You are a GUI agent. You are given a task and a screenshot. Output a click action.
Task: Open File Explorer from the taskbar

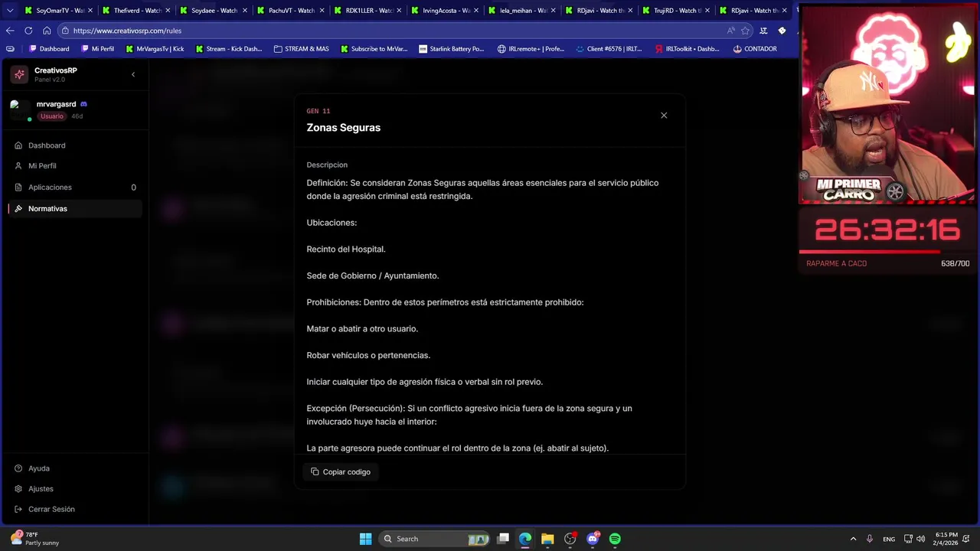pyautogui.click(x=547, y=539)
